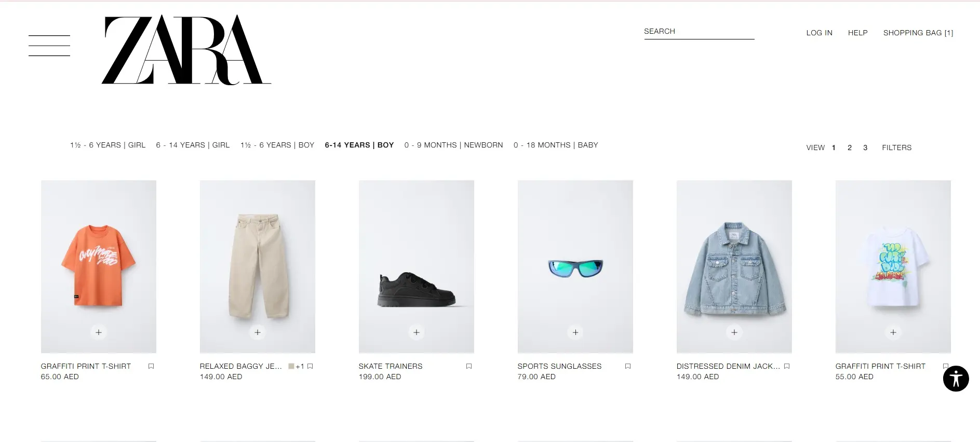980x442 pixels.
Task: Open the hamburger navigation menu
Action: (49, 46)
